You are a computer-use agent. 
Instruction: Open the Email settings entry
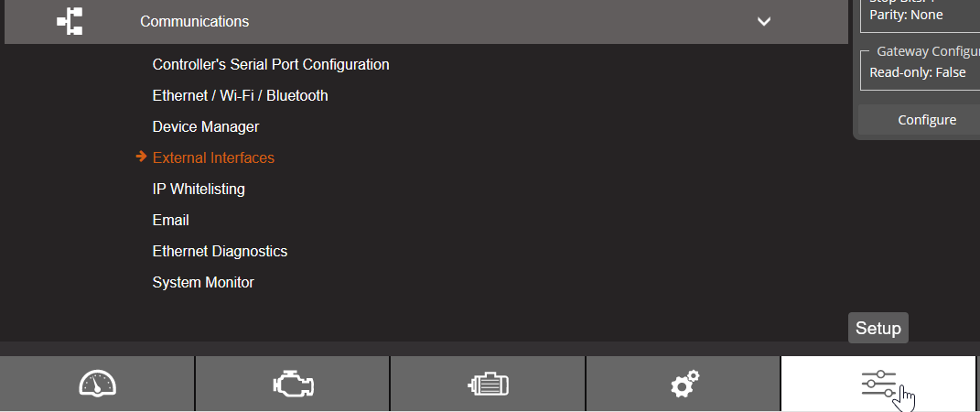pyautogui.click(x=171, y=221)
